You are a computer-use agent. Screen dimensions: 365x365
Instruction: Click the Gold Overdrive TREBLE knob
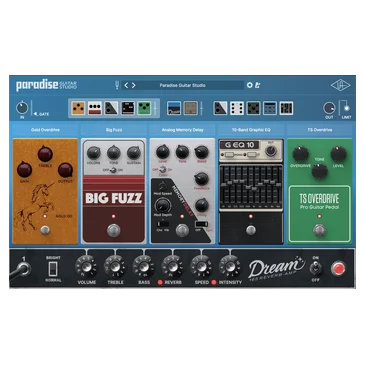click(x=45, y=154)
